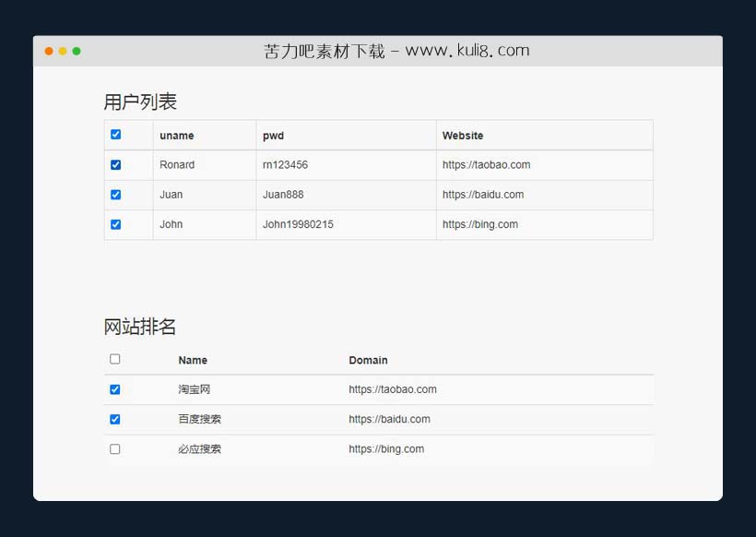Check the 必应搜索 checkbox
The width and height of the screenshot is (756, 537).
tap(114, 448)
